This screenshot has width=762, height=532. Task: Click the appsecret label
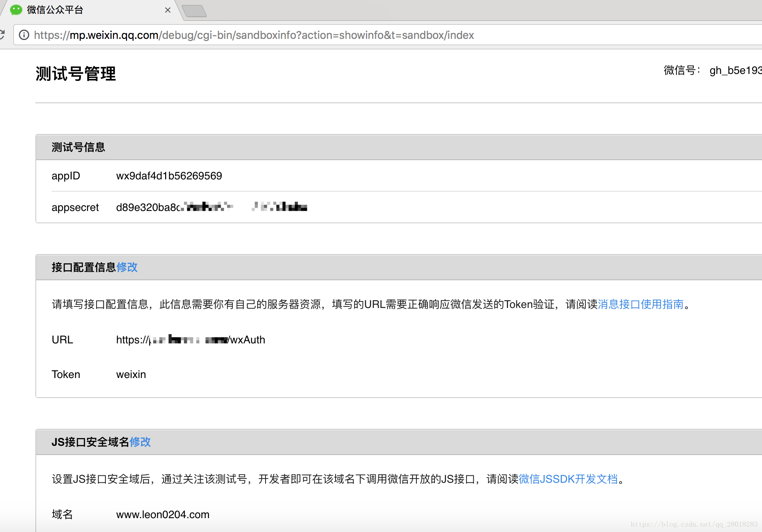point(75,207)
